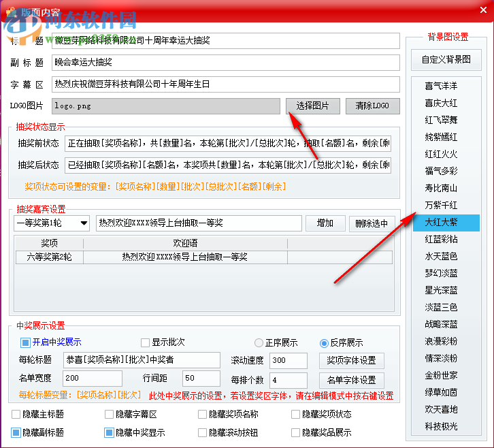494x448 pixels.
Task: Select the 喜庆大红 background theme
Action: click(446, 103)
